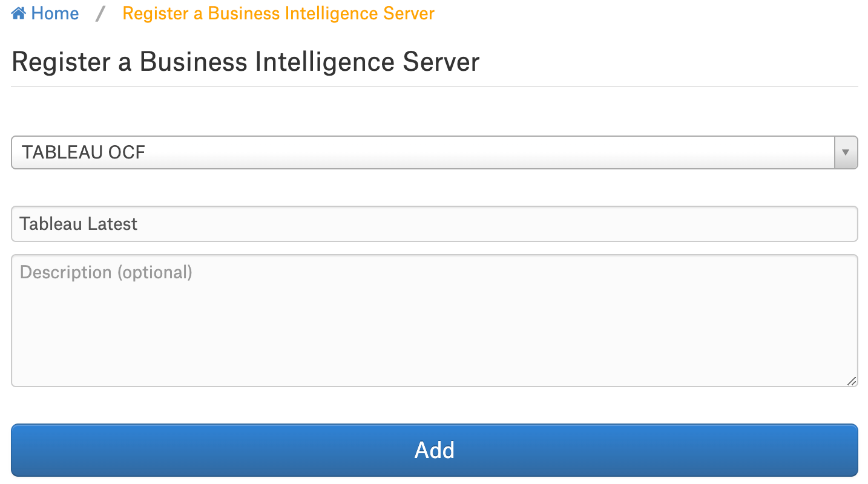Viewport: 868px width, 484px height.
Task: Open the Home breadcrumb link
Action: (45, 13)
